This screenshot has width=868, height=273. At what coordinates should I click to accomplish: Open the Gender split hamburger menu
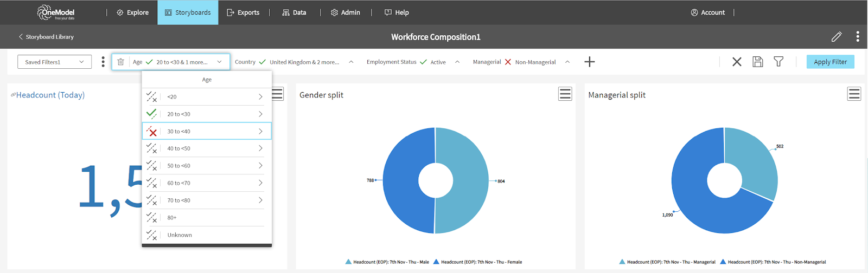tap(565, 94)
